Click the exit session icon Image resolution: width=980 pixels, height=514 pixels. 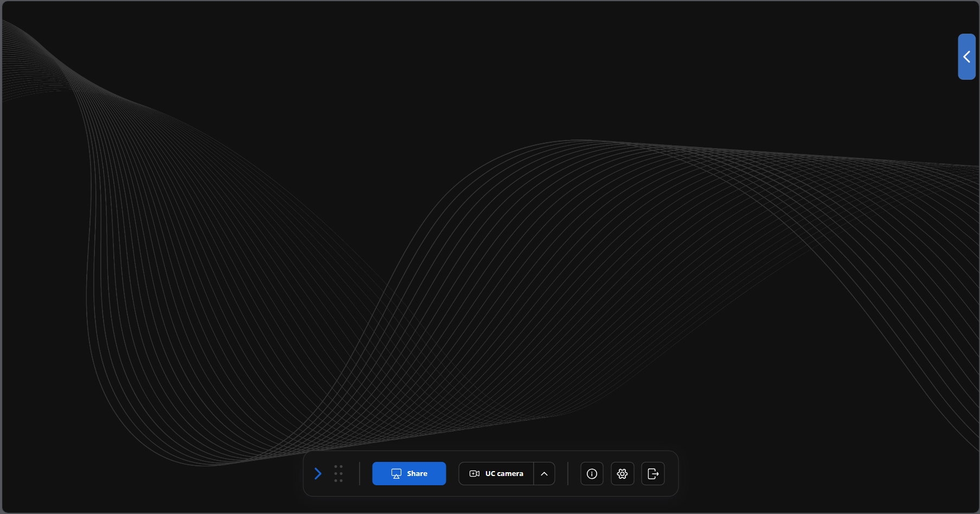pyautogui.click(x=653, y=473)
